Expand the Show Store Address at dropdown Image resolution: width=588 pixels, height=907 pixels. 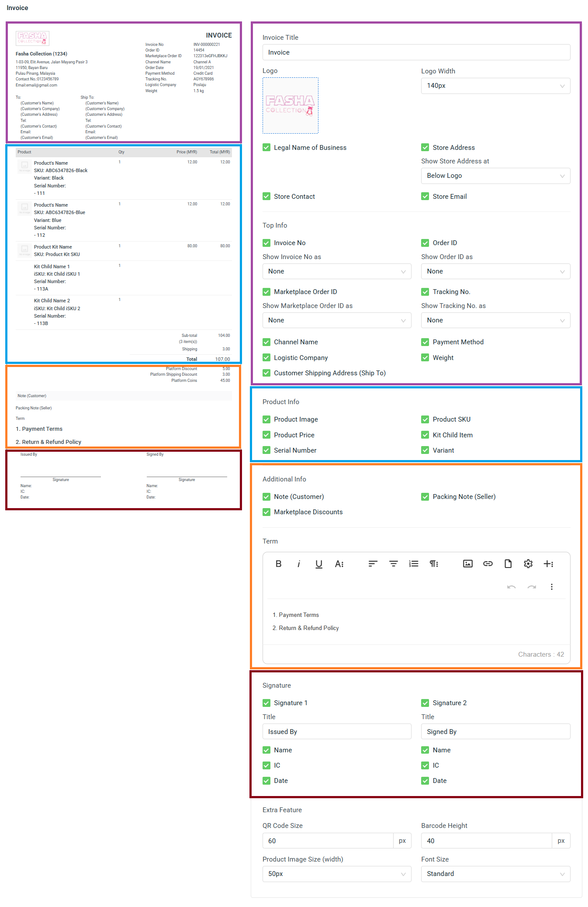[x=495, y=176]
